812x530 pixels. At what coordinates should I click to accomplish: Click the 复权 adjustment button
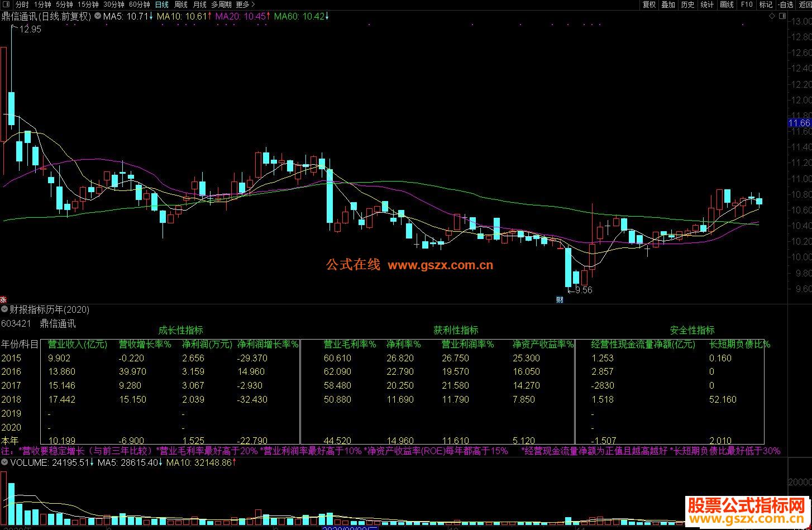coord(649,4)
